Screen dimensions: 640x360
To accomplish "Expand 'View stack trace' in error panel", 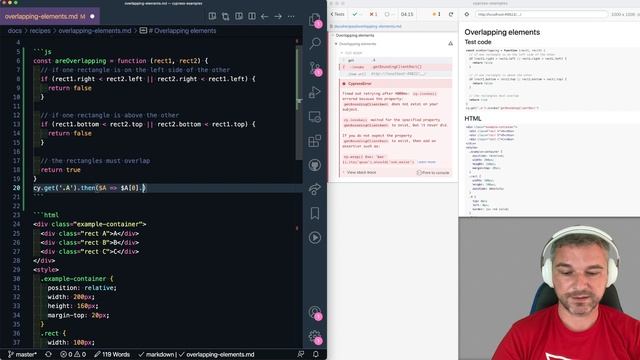I will coord(361,173).
